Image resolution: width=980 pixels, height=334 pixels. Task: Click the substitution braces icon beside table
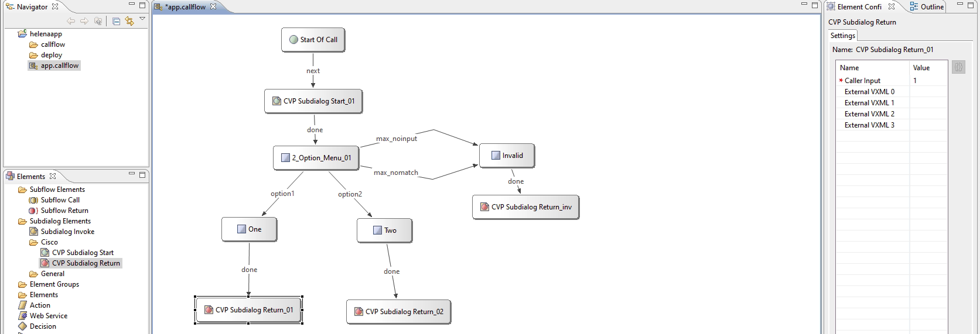point(958,67)
